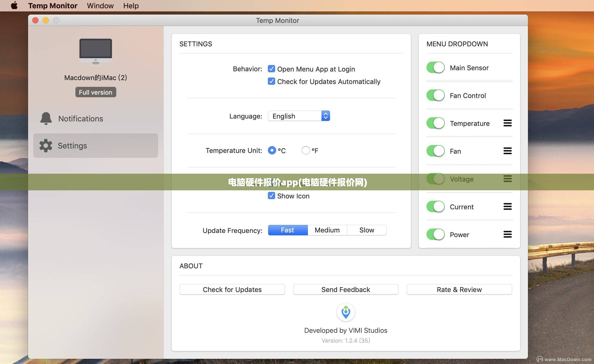Open the Language dropdown
This screenshot has height=364, width=594.
point(299,116)
